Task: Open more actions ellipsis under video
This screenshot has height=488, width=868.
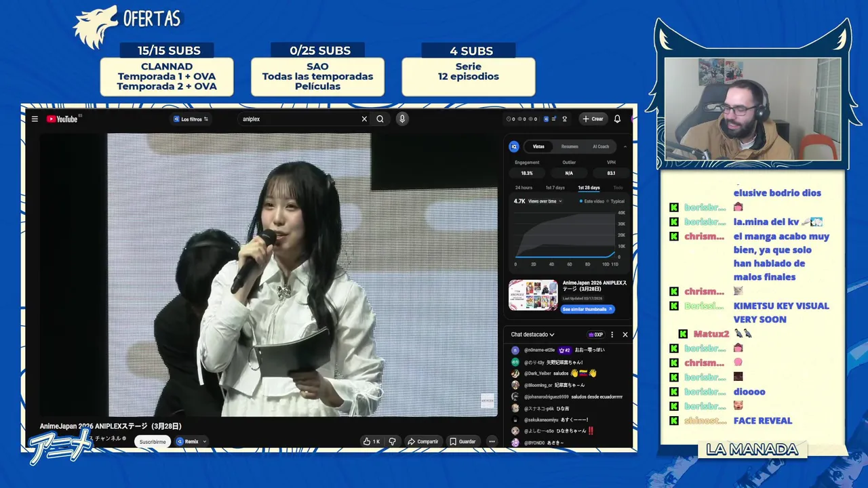Action: [492, 442]
